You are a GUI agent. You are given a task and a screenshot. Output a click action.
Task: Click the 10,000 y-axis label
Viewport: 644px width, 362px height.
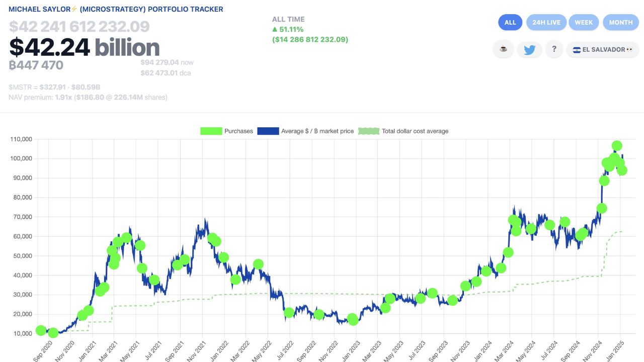coord(23,334)
